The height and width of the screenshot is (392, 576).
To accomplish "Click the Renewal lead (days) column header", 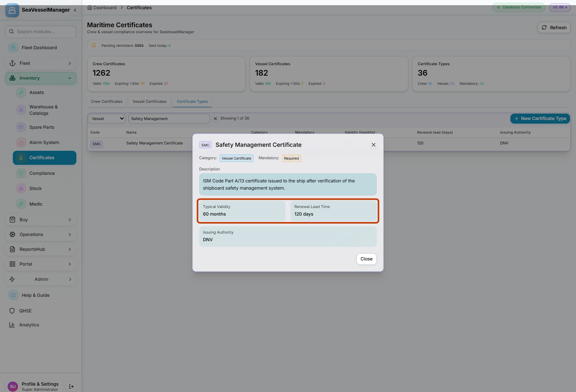I will [x=435, y=132].
